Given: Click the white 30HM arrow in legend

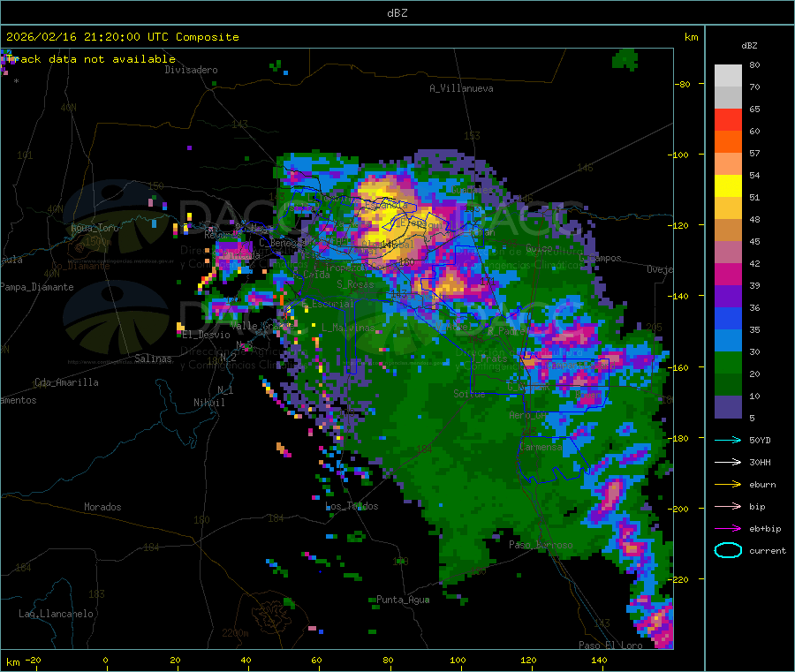Looking at the screenshot, I should (728, 462).
